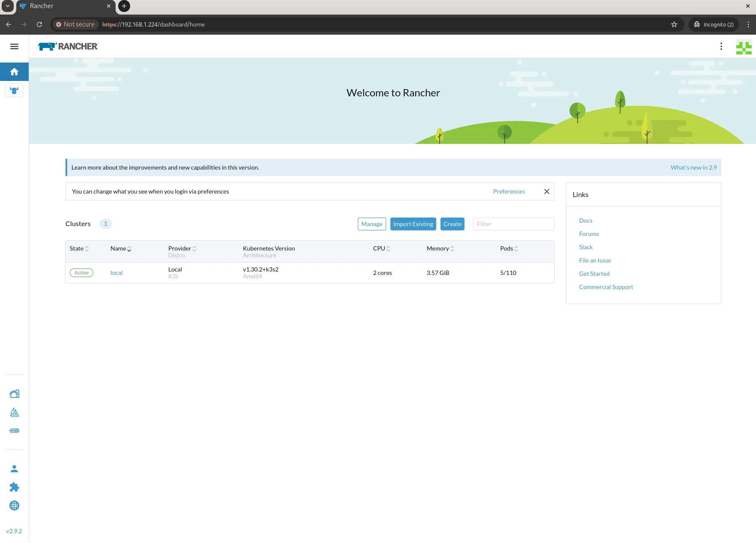Click the Kubernetes Version column header
Screen dimensions: 756x543
269,248
